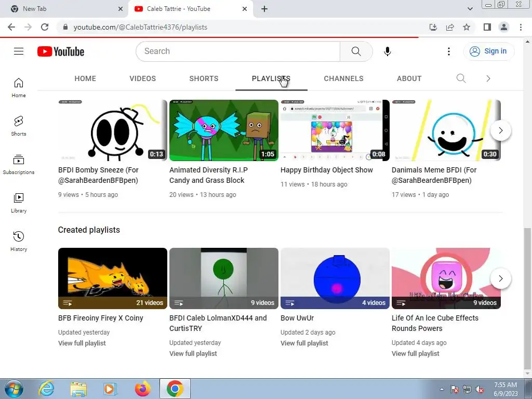Expand the tab search dropdown arrow
Screen dimensions: 532x399
pyautogui.click(x=470, y=9)
